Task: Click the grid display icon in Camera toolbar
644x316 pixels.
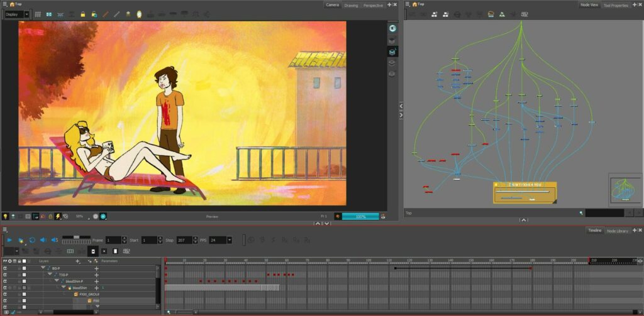Action: 37,14
